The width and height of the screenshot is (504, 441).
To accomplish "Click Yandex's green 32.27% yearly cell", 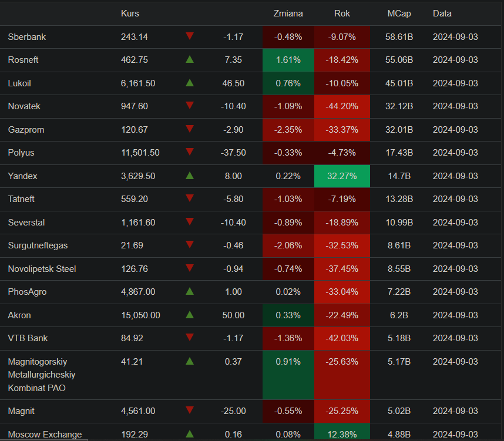I will (342, 176).
